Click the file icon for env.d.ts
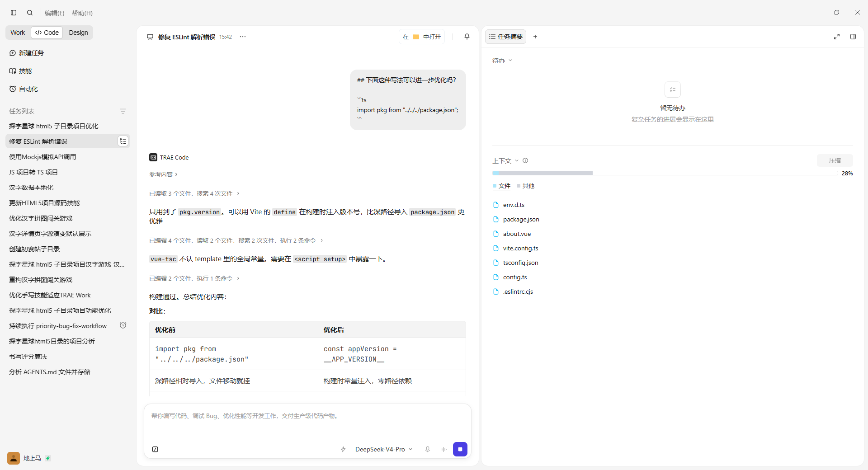Screen dimensions: 868x470 496,205
